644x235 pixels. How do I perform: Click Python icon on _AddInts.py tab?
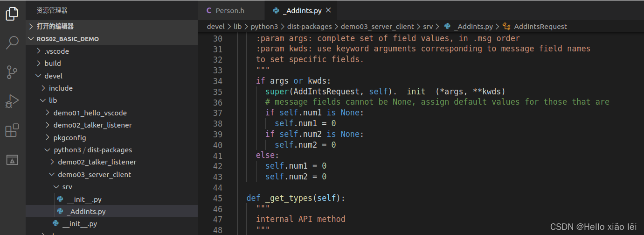point(276,10)
